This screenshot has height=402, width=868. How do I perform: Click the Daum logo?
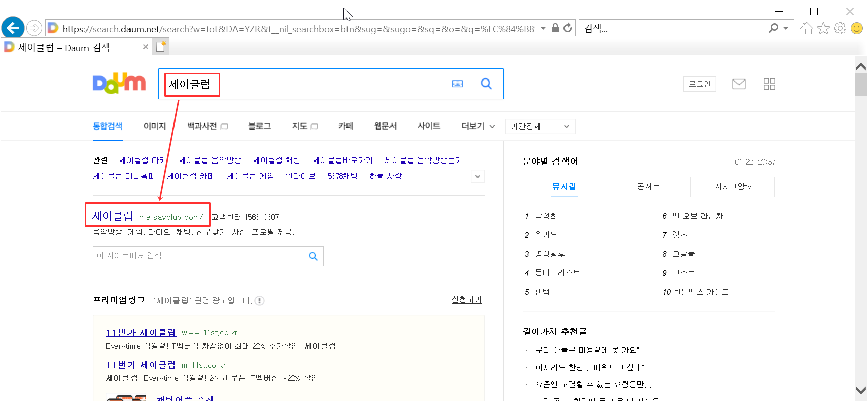(119, 84)
